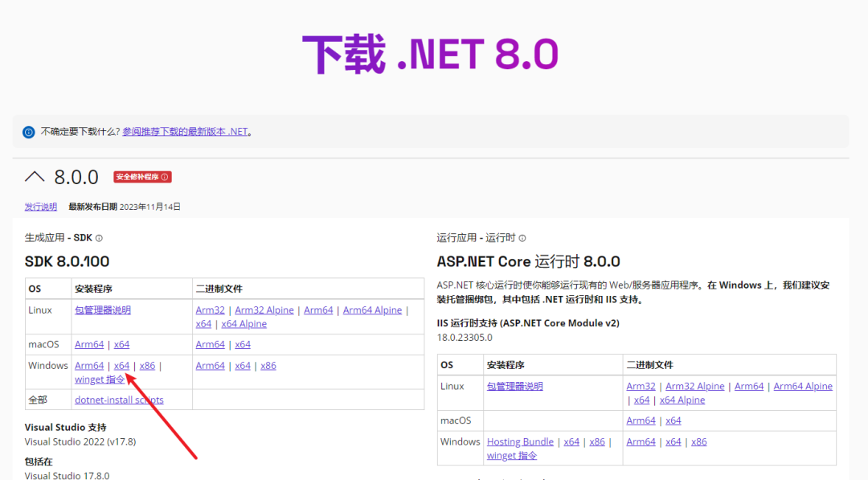
Task: Download SDK Linux x64 binary
Action: click(x=203, y=324)
